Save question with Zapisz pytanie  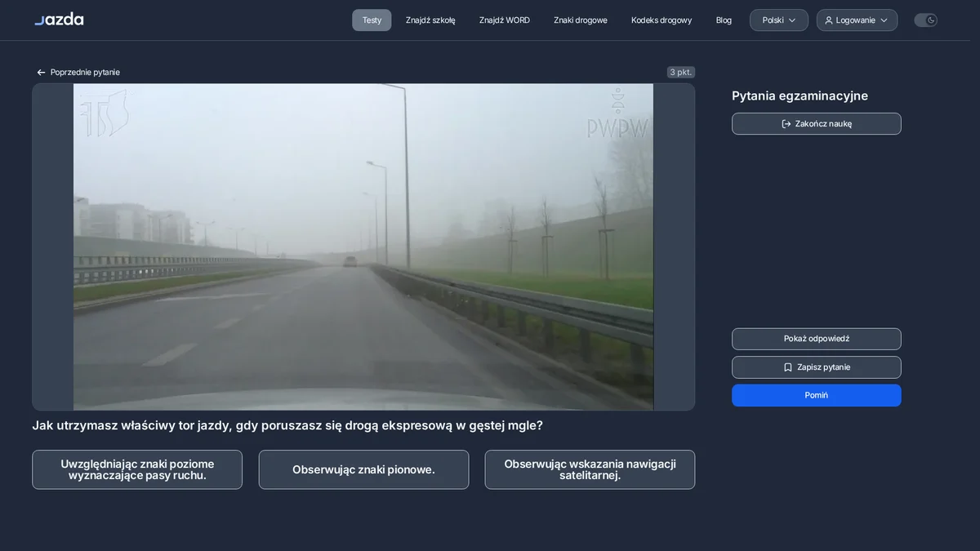tap(817, 367)
